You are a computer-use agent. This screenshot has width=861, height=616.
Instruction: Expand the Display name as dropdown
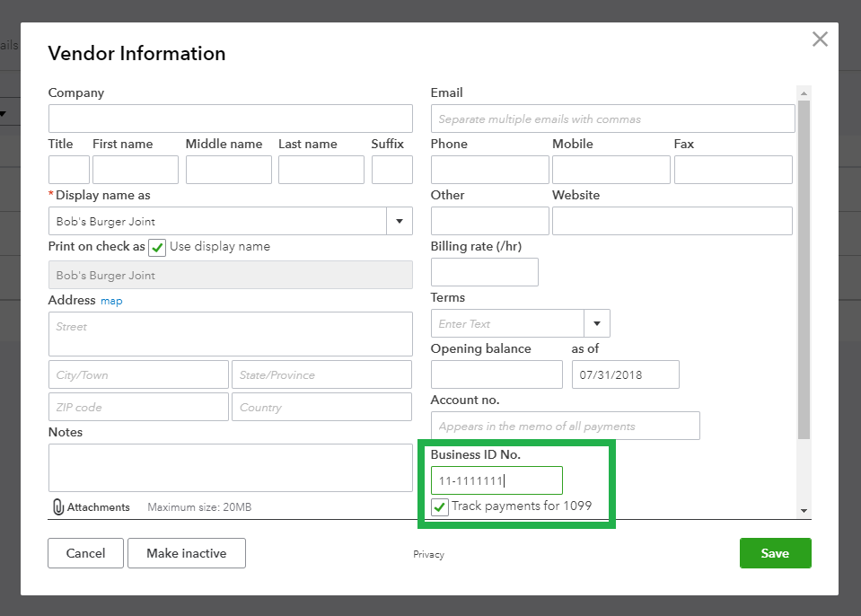coord(399,222)
